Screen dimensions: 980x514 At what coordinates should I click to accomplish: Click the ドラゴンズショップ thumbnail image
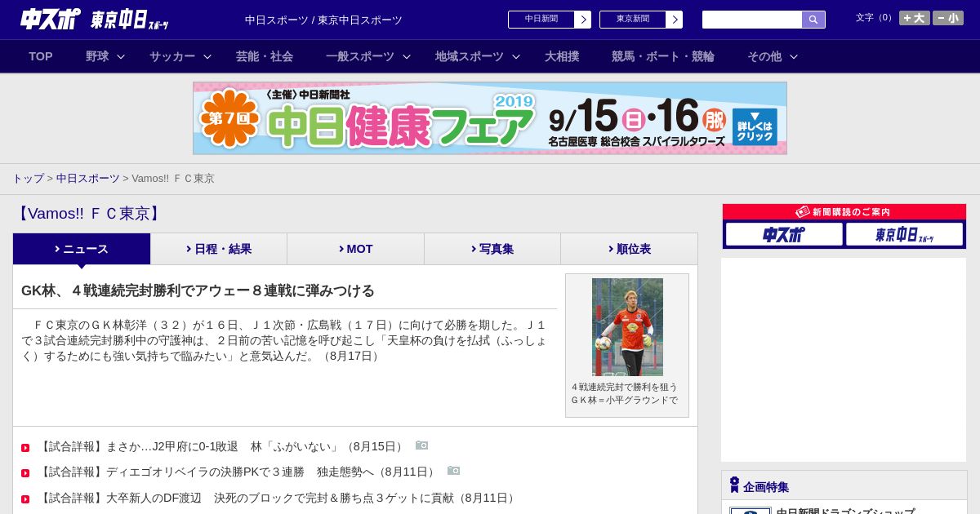tap(751, 511)
